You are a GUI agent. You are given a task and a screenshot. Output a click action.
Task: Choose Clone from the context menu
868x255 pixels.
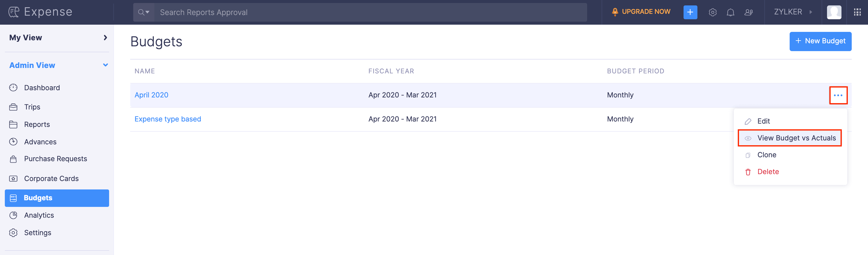point(766,155)
